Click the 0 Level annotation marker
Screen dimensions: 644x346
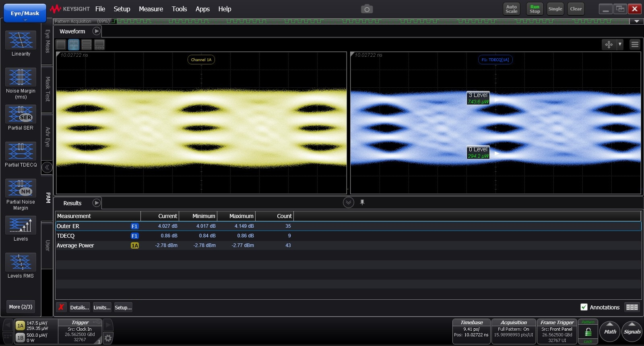pos(478,152)
